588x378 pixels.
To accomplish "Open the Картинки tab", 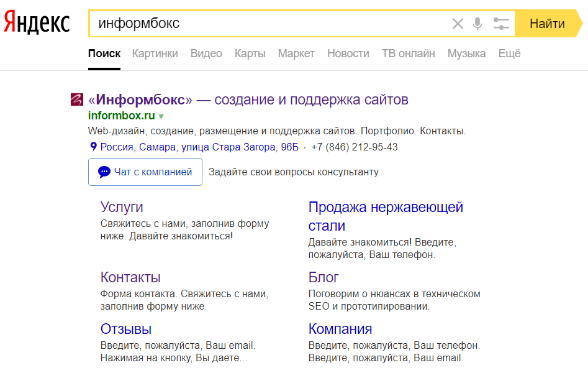I will pos(155,53).
